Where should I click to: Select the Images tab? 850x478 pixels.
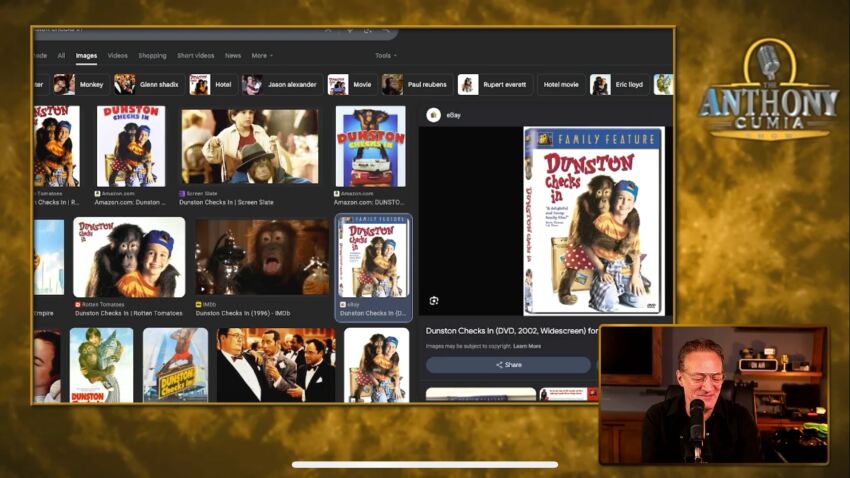(86, 55)
